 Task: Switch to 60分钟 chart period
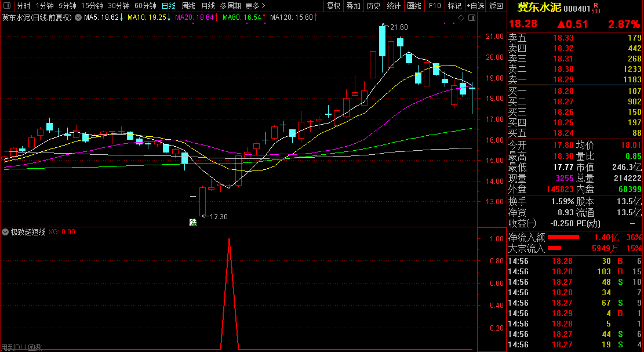click(145, 6)
